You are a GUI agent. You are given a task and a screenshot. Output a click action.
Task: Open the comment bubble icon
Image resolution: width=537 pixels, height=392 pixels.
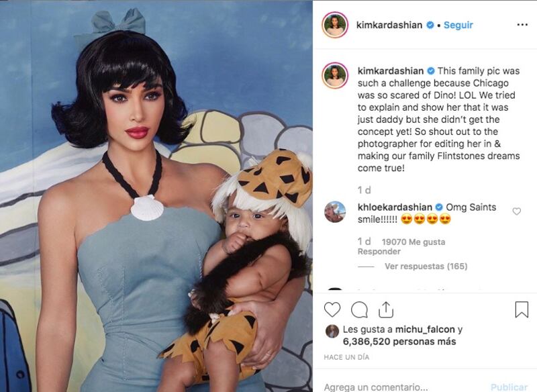coord(360,310)
